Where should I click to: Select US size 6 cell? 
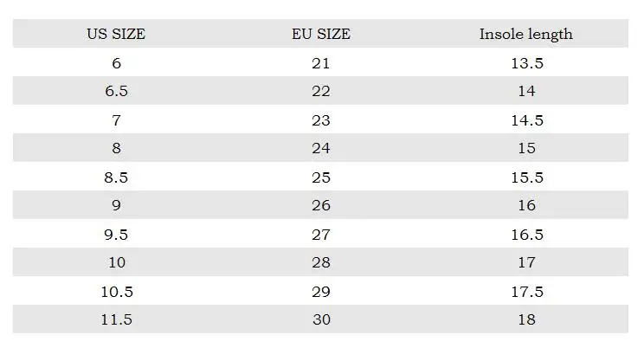(116, 63)
